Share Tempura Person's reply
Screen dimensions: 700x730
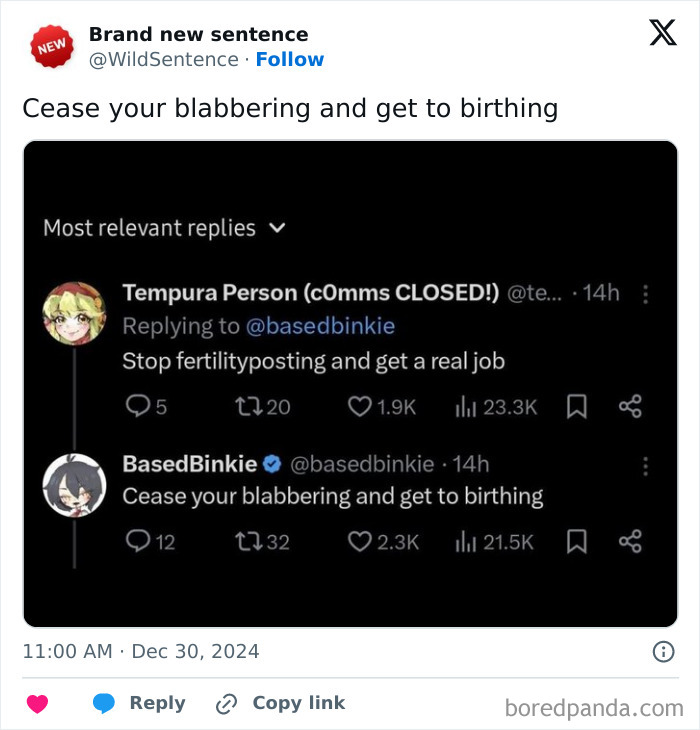[630, 407]
